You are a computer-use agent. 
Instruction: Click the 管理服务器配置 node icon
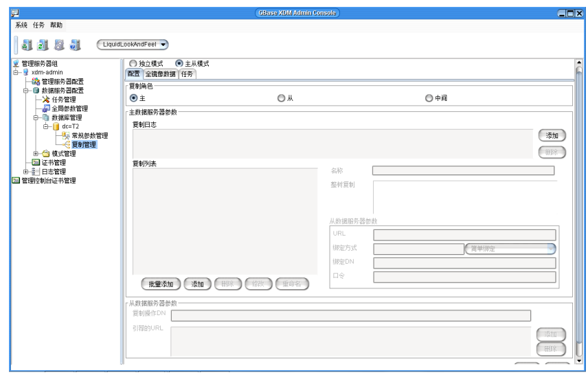[36, 81]
